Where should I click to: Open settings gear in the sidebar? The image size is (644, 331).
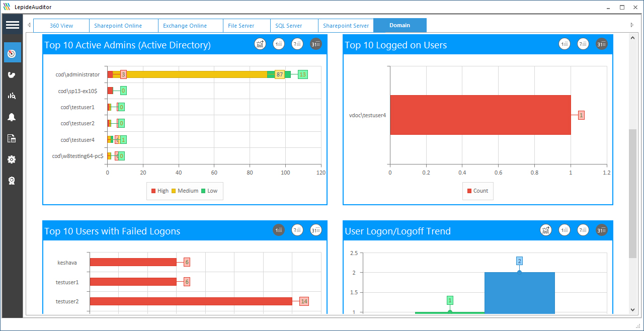12,159
